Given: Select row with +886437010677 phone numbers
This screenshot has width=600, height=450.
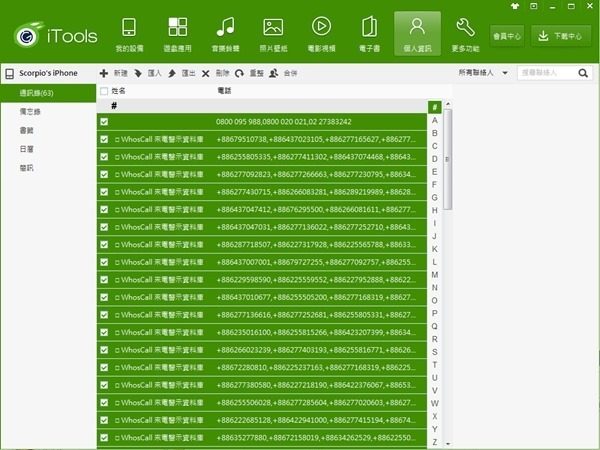Looking at the screenshot, I should [262, 297].
